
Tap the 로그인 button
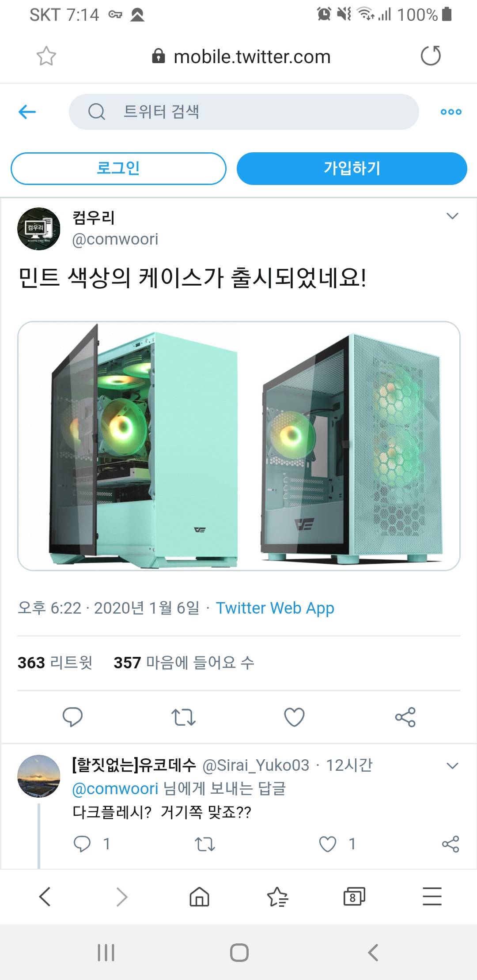[118, 168]
